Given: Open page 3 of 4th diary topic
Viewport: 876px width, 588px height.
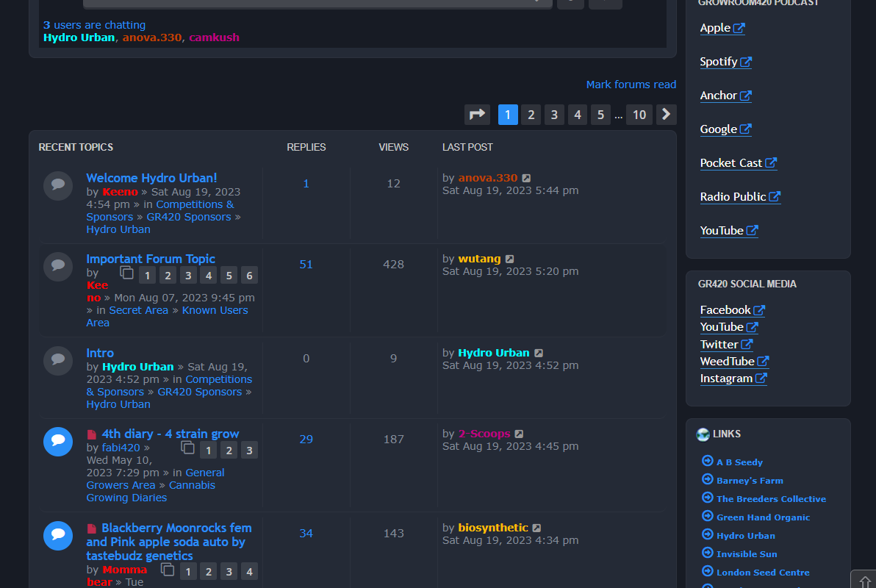Looking at the screenshot, I should click(x=249, y=451).
